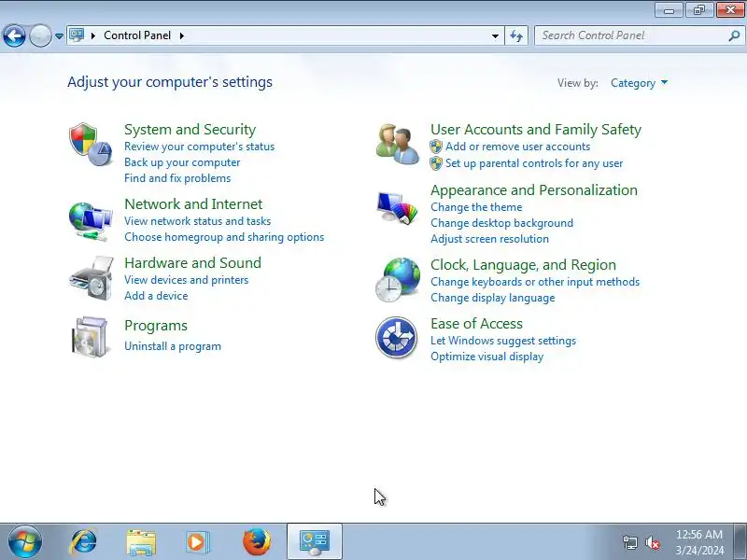The height and width of the screenshot is (560, 747).
Task: Click the Appearance and Personalization monitor icon
Action: coord(398,207)
